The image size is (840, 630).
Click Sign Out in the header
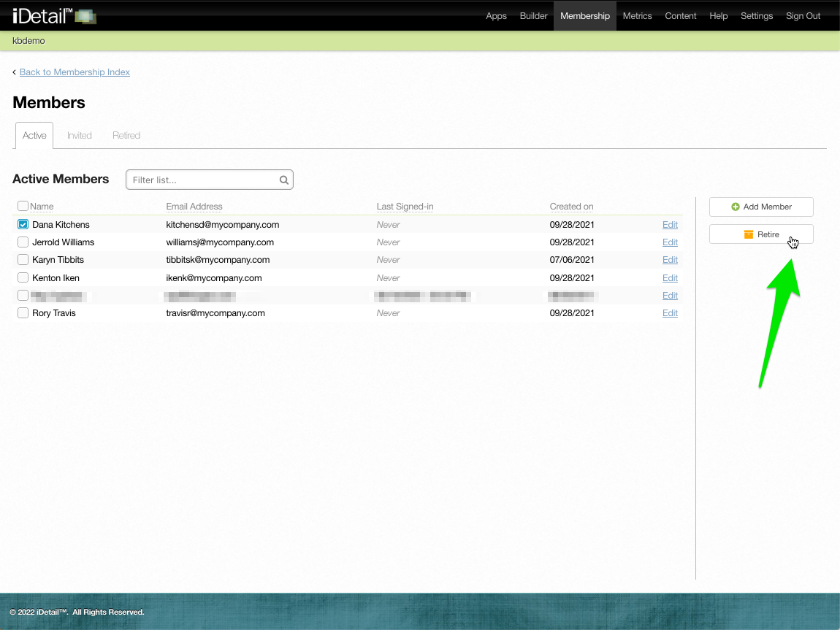803,16
